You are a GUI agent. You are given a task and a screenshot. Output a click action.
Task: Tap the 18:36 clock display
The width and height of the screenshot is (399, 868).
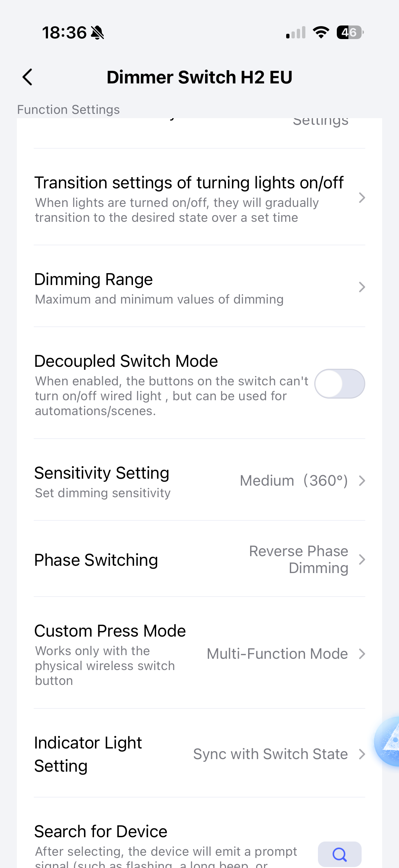[x=64, y=33]
